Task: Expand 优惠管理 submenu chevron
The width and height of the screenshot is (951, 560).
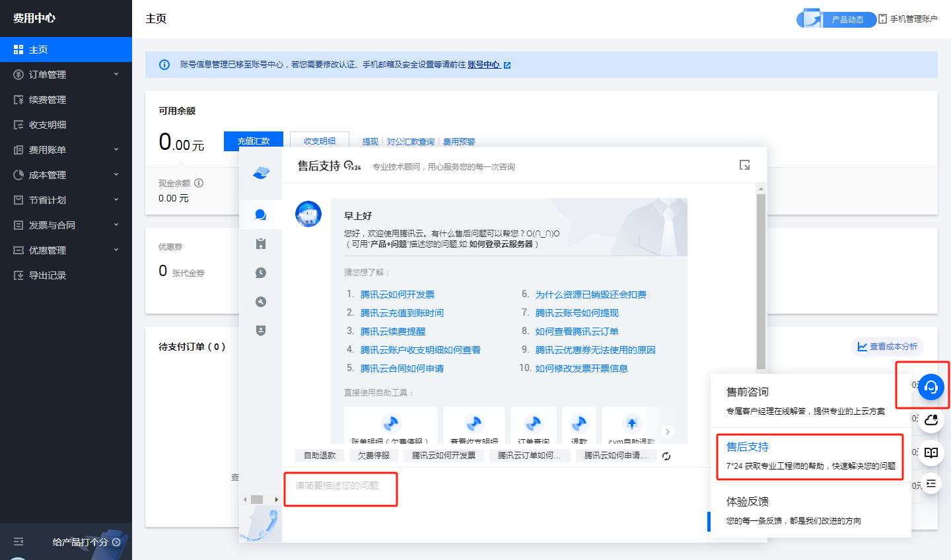Action: point(116,250)
